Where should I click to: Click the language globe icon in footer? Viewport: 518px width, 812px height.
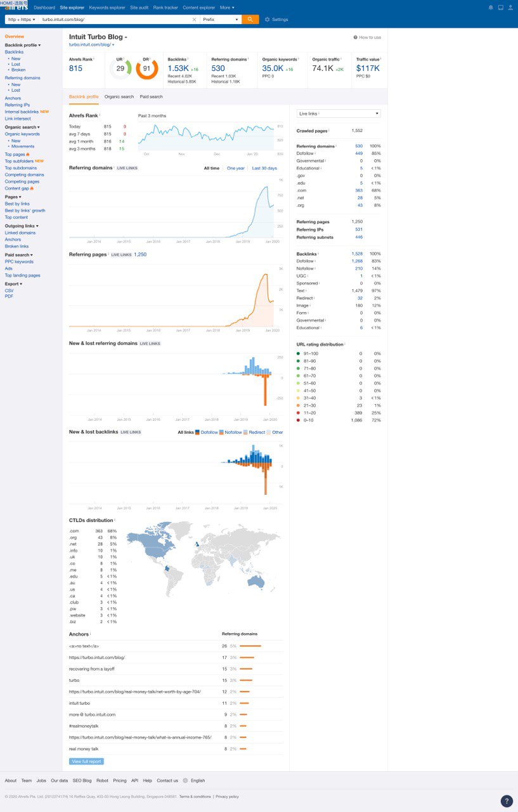pos(185,781)
